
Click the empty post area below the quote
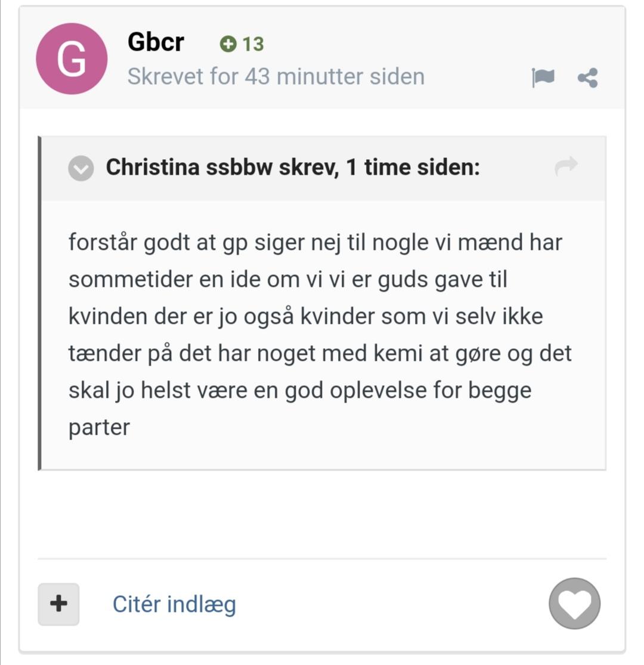point(322,513)
